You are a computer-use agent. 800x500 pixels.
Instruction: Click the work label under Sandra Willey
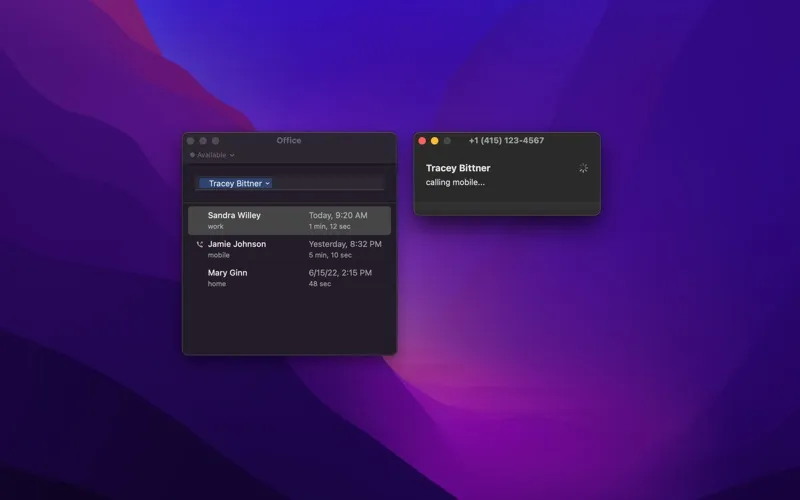point(215,227)
